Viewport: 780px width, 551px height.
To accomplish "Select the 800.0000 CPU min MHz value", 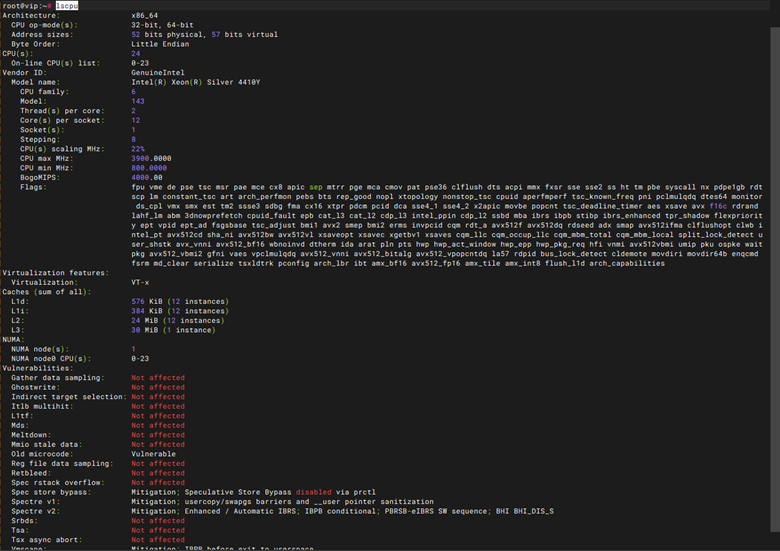I will coord(149,168).
